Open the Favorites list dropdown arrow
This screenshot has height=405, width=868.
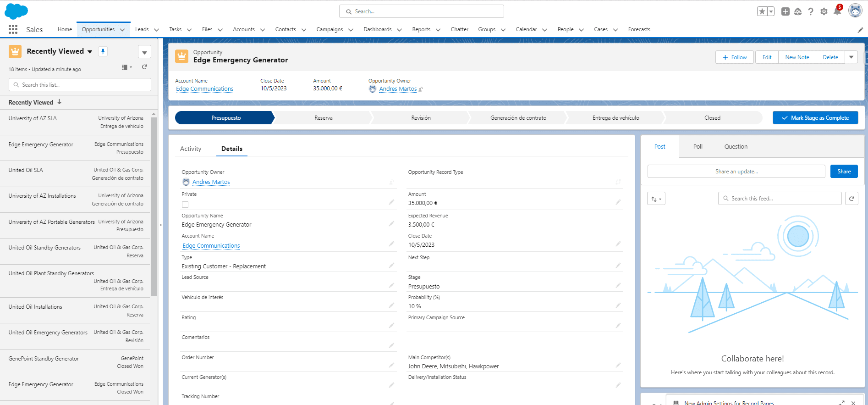point(771,11)
